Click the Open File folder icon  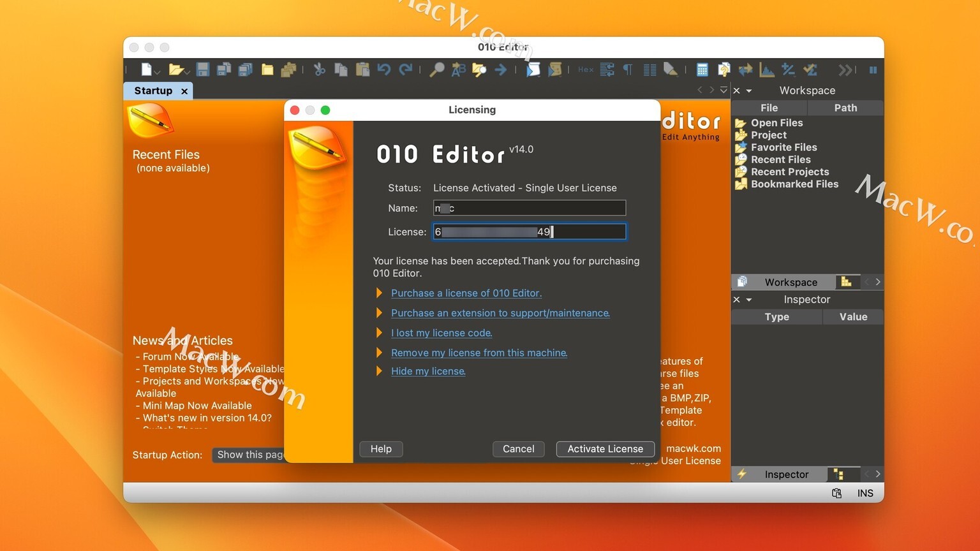point(175,70)
